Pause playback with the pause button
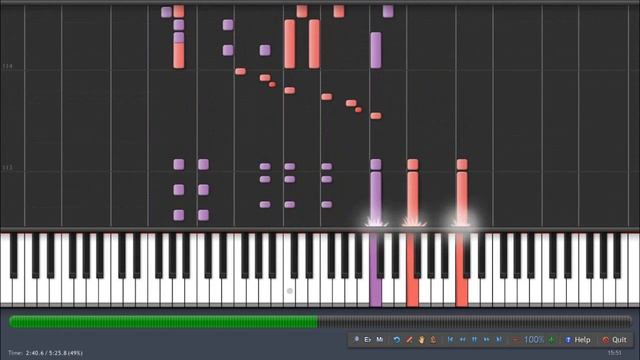 474,340
